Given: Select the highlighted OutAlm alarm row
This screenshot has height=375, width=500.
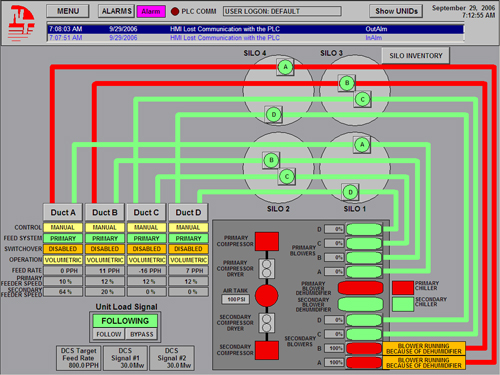Looking at the screenshot, I should [256, 29].
